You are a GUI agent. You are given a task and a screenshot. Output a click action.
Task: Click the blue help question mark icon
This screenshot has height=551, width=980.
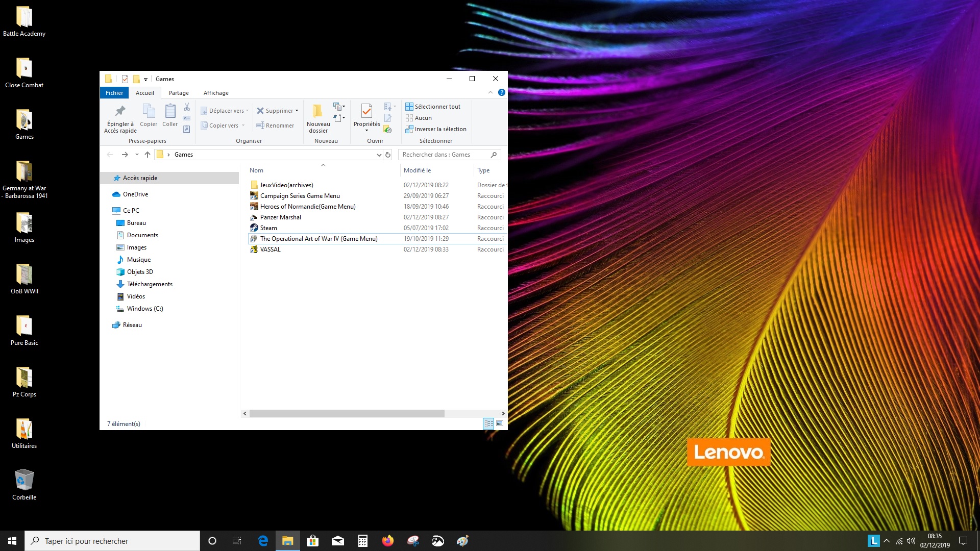click(502, 92)
